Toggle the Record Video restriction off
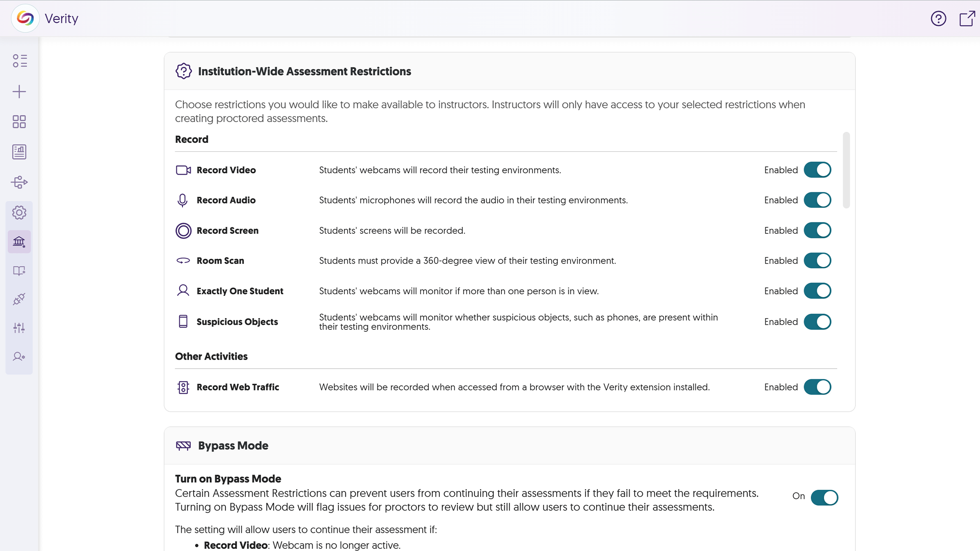 [x=818, y=169]
